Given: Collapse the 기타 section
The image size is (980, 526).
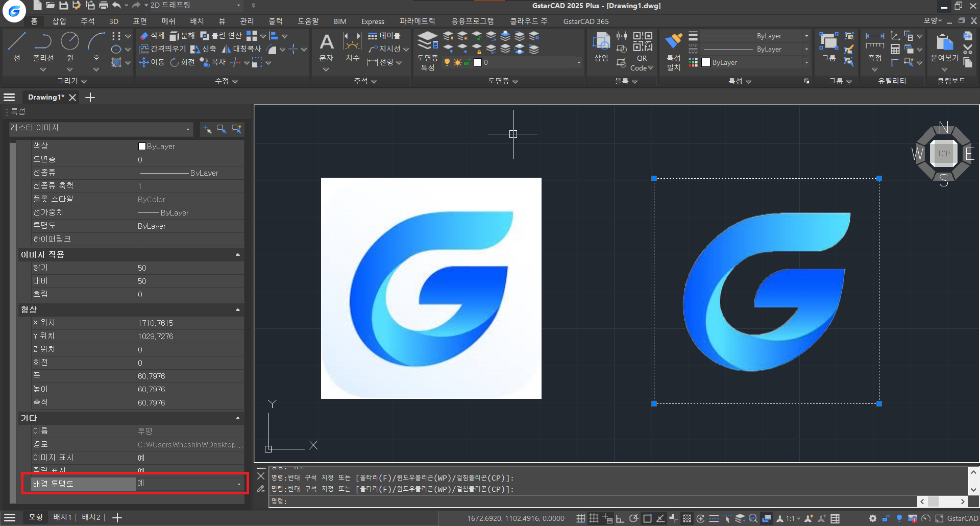Looking at the screenshot, I should [x=238, y=418].
